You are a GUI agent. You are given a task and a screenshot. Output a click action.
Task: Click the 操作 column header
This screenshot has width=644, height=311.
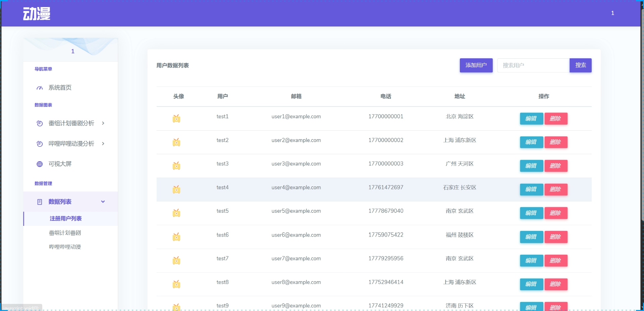(544, 97)
